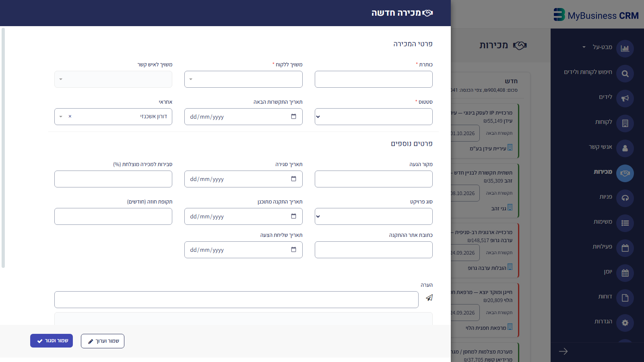Focus the סבירות למכירה מוצלחת (%) field
The image size is (644, 362).
(x=113, y=179)
